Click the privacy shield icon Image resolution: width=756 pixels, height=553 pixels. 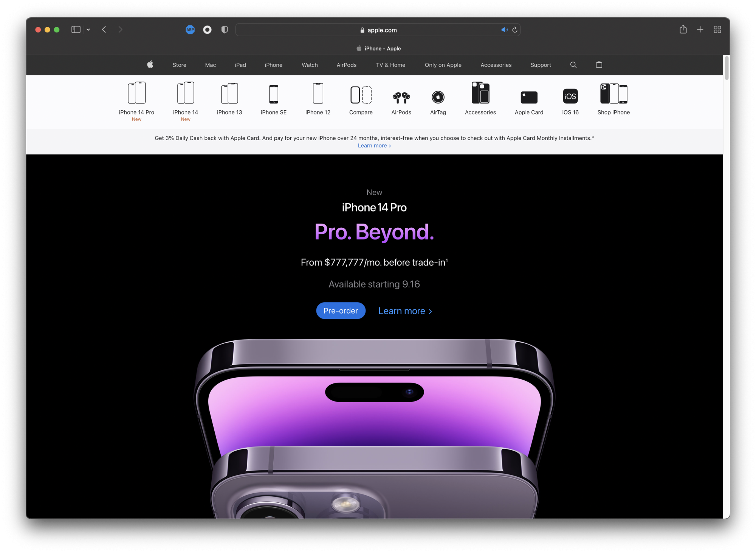225,29
